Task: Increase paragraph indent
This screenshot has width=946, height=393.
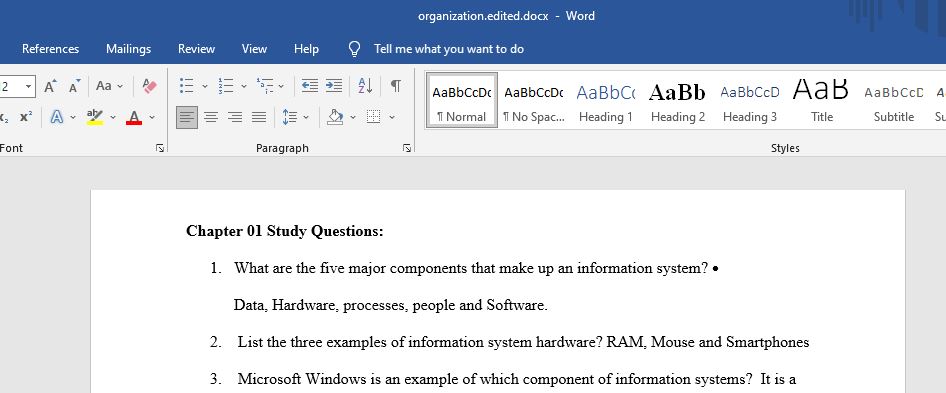Action: pos(334,86)
